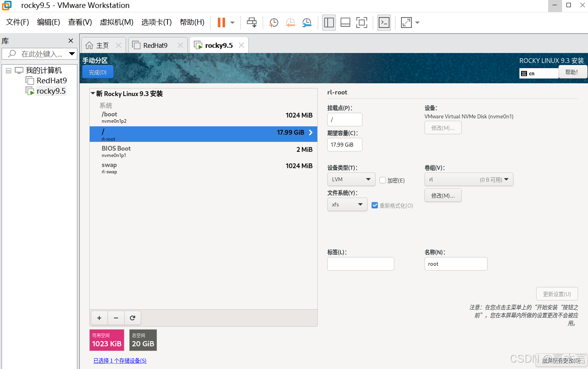This screenshot has width=588, height=369.
Task: Click the 名称(N) root field
Action: pyautogui.click(x=456, y=264)
